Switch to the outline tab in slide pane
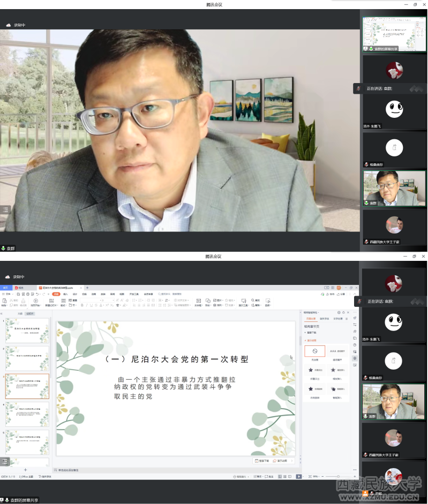 coord(20,314)
